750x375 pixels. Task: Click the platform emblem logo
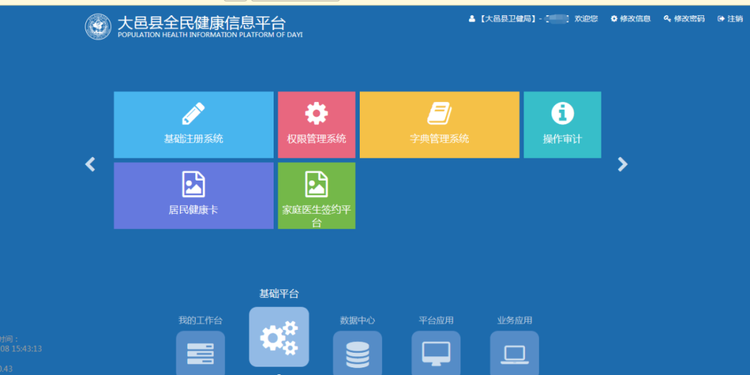98,27
